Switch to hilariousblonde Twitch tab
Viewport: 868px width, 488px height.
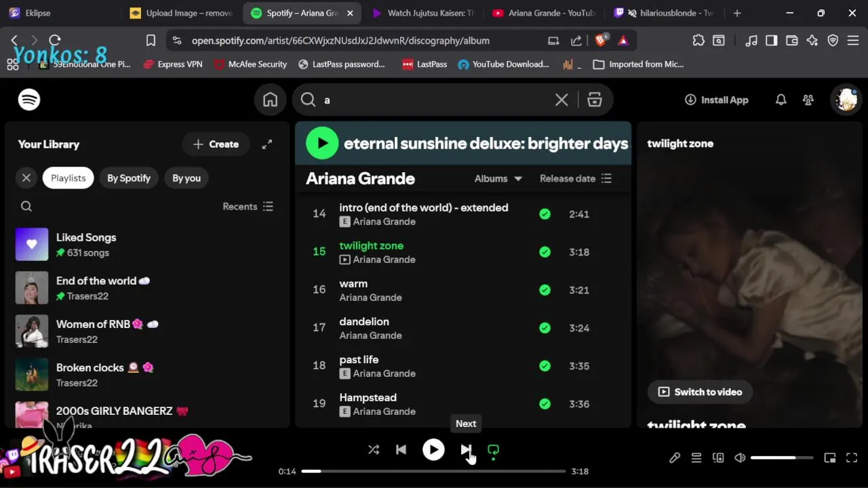(665, 13)
